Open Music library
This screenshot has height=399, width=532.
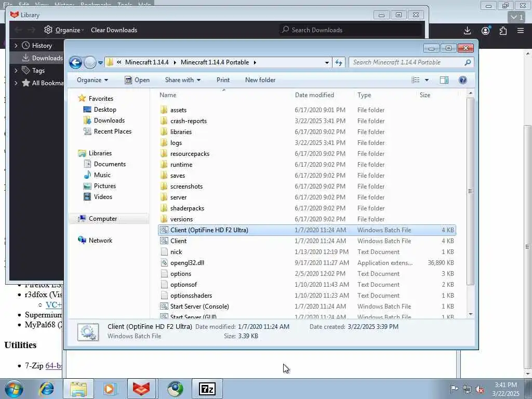coord(102,175)
